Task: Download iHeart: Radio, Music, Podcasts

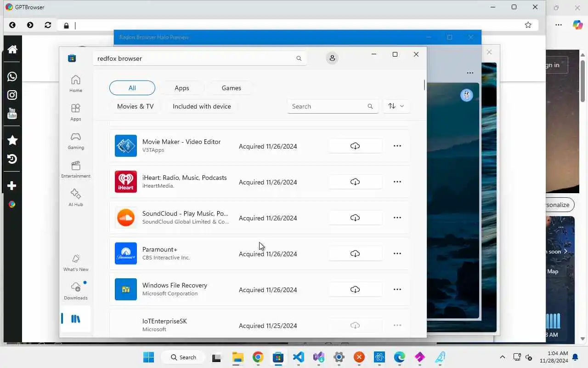Action: 355,182
